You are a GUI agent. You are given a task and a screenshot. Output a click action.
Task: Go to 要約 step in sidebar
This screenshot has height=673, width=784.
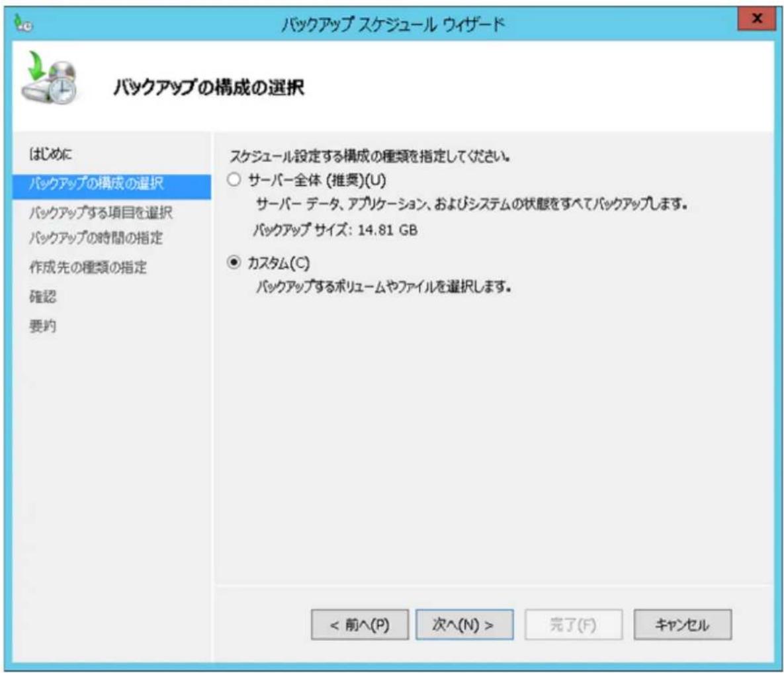click(x=42, y=326)
